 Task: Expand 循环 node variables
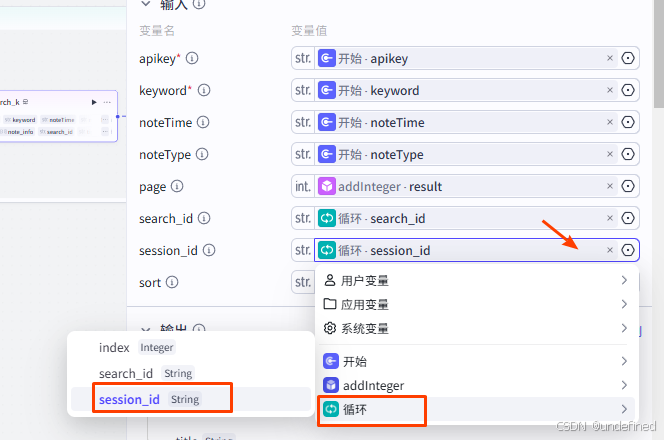tap(476, 409)
